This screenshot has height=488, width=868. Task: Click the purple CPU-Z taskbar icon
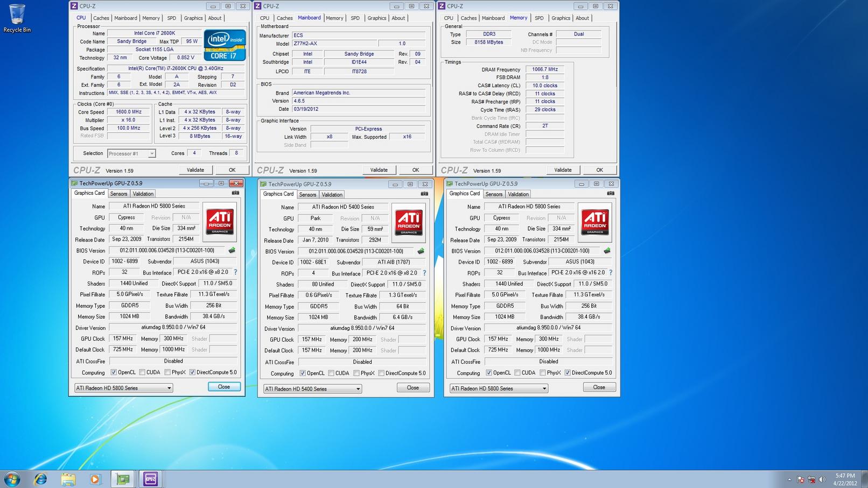pyautogui.click(x=150, y=479)
